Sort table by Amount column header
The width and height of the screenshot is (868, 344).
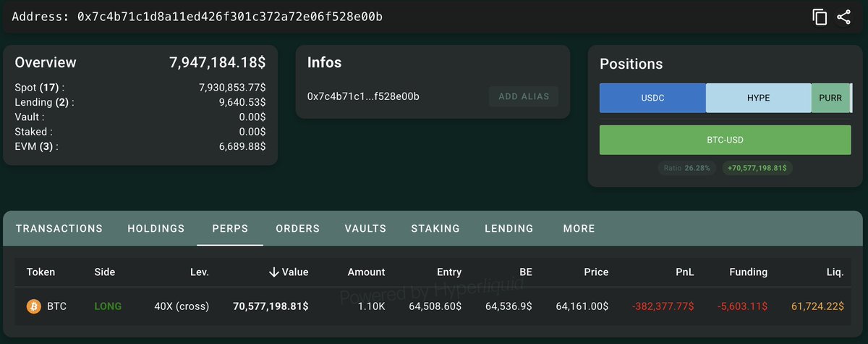[366, 272]
